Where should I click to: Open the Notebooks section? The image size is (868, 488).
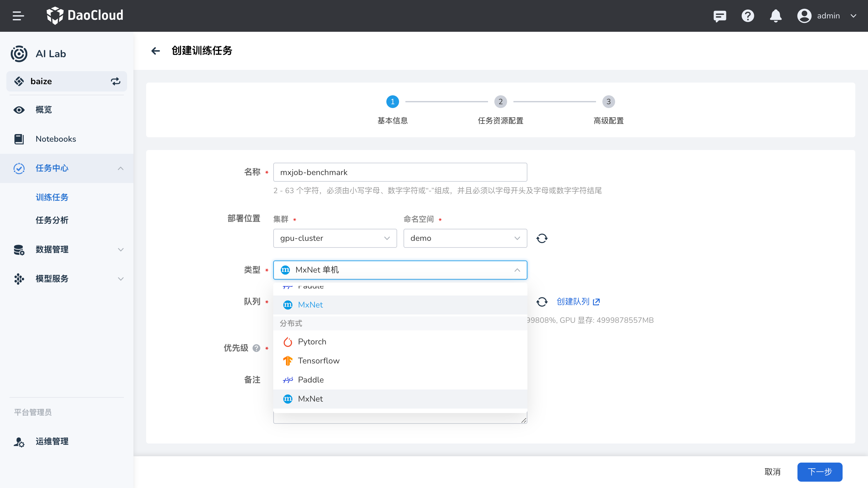55,139
